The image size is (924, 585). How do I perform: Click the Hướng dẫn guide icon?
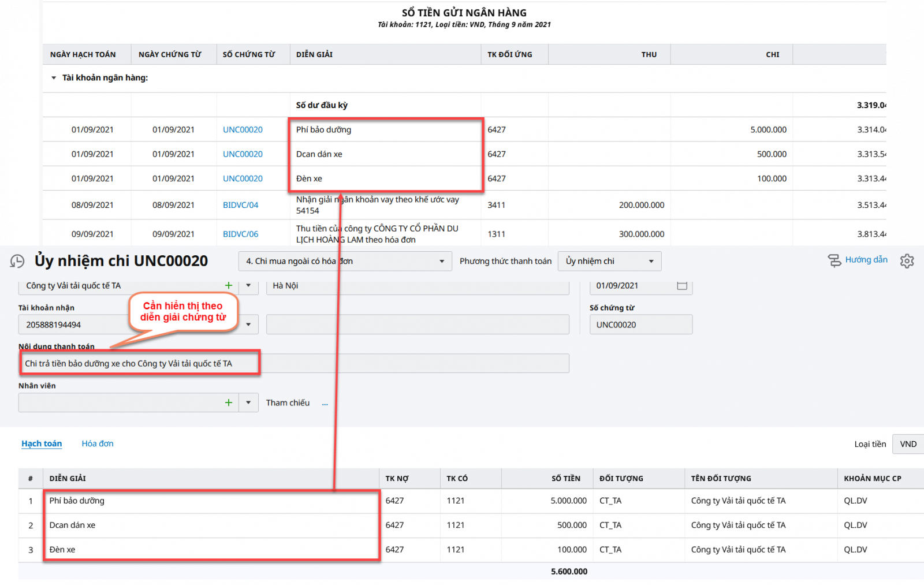[834, 260]
